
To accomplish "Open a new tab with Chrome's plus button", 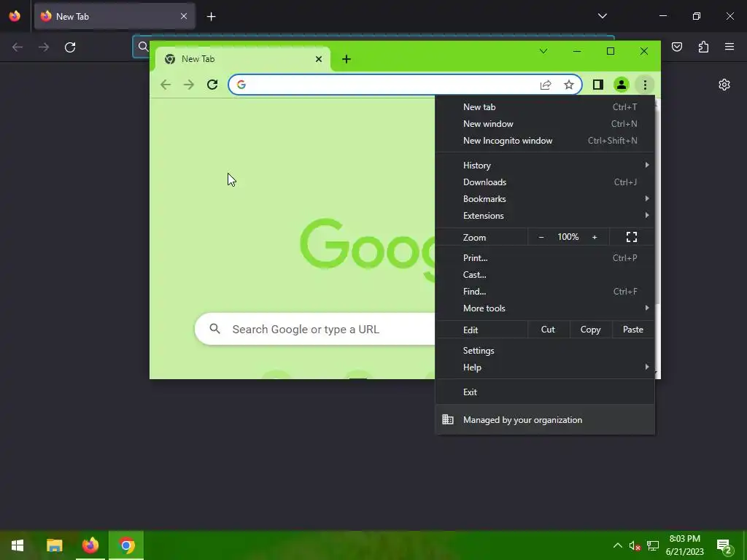I will point(347,59).
